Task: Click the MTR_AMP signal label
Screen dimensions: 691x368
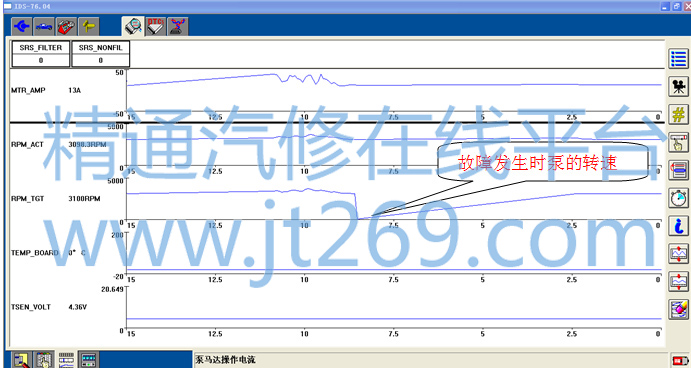Action: tap(28, 90)
